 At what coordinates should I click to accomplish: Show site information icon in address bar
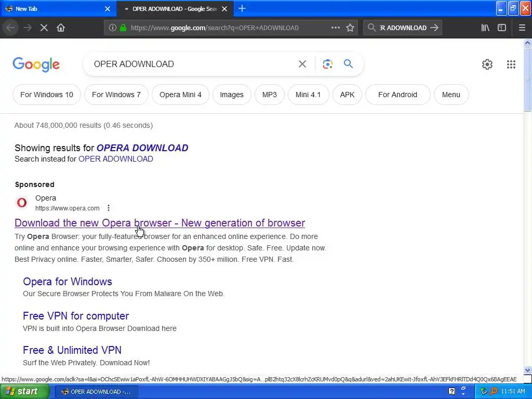coord(112,28)
